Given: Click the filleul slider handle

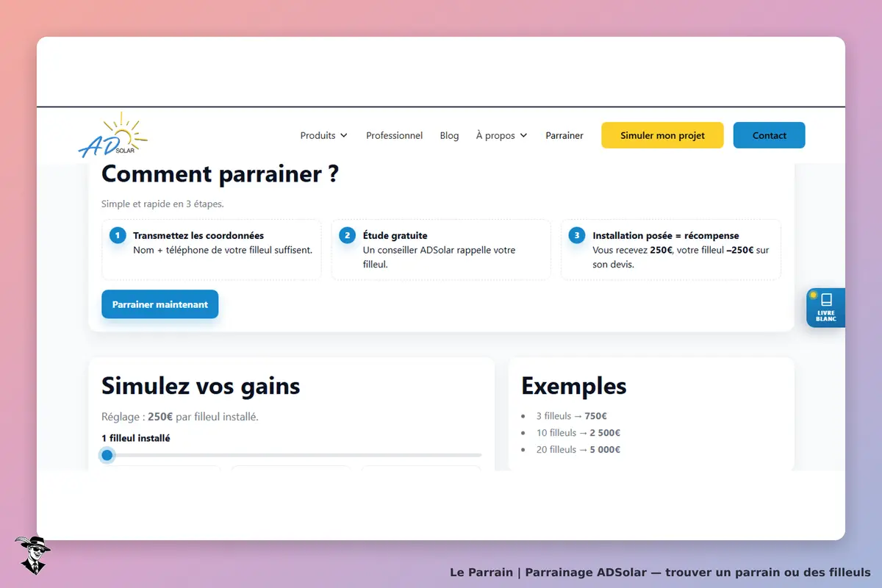Looking at the screenshot, I should pos(107,455).
